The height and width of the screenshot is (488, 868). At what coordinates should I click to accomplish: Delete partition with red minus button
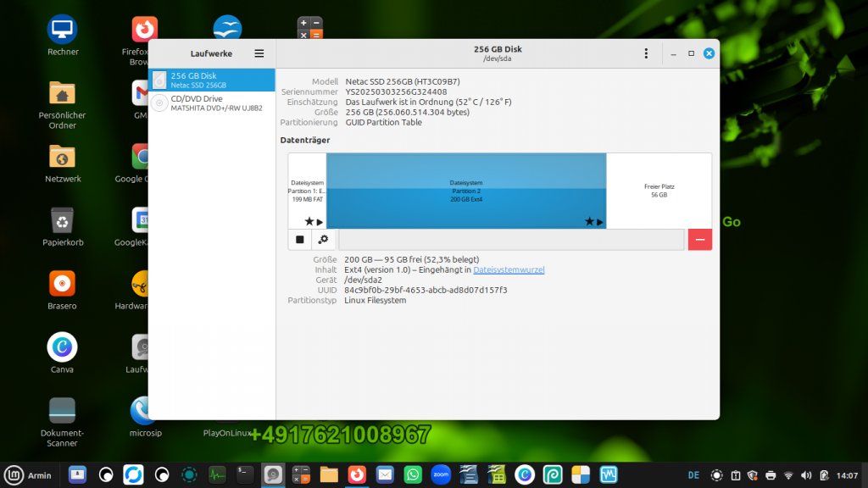(700, 240)
